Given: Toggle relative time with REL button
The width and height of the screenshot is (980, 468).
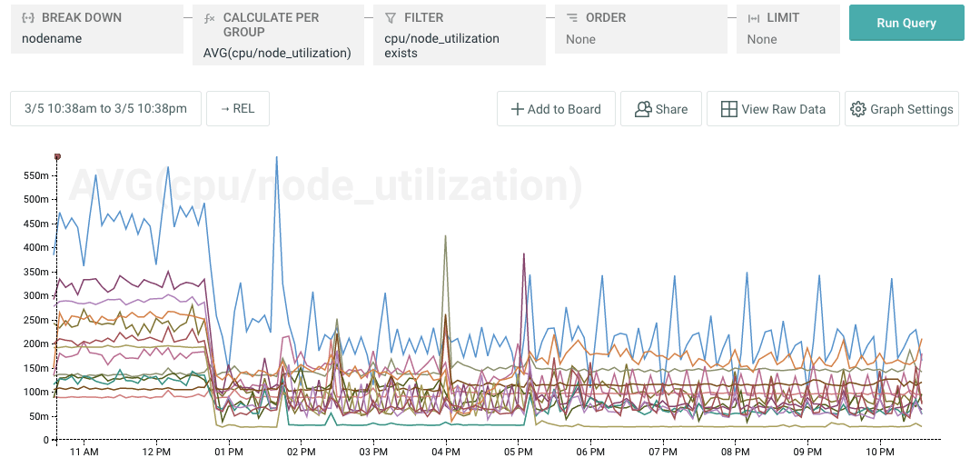Looking at the screenshot, I should tap(237, 109).
